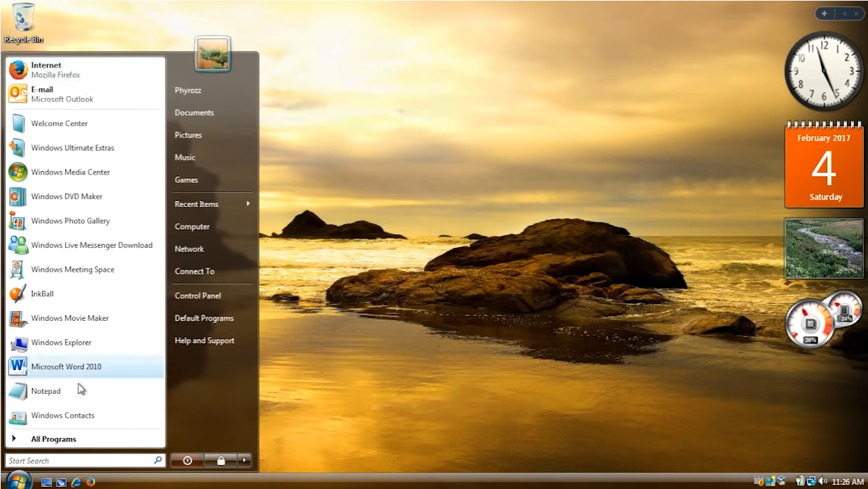Open the Phyrozz user folder
The width and height of the screenshot is (868, 489).
click(x=187, y=90)
